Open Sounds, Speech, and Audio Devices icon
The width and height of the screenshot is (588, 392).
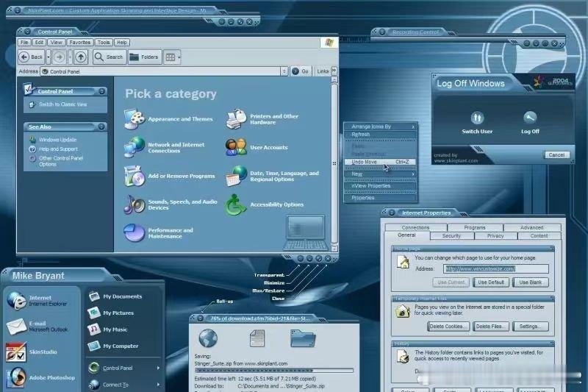click(135, 204)
